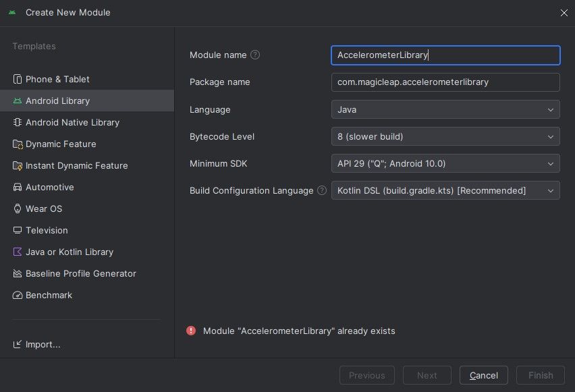Close the Create New Module dialog
Screen dimensions: 575x392
564,13
